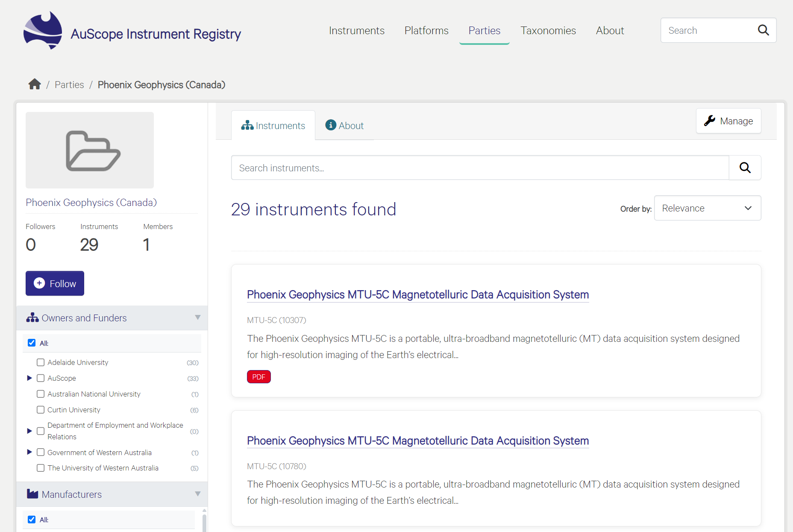
Task: Expand Government of Western Australia node
Action: pyautogui.click(x=29, y=452)
